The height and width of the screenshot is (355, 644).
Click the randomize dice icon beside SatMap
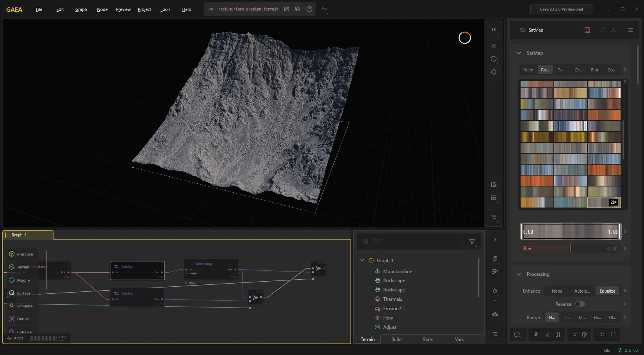[587, 30]
